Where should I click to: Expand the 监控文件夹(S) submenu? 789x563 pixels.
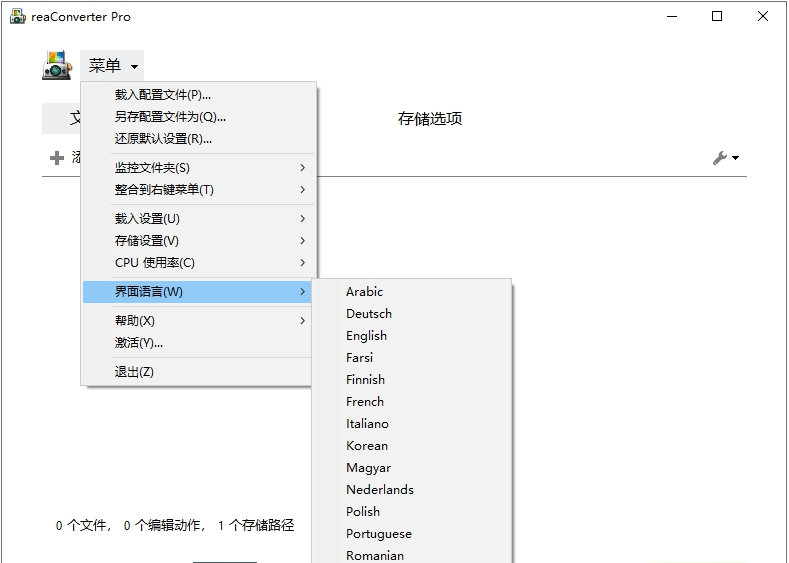click(198, 168)
